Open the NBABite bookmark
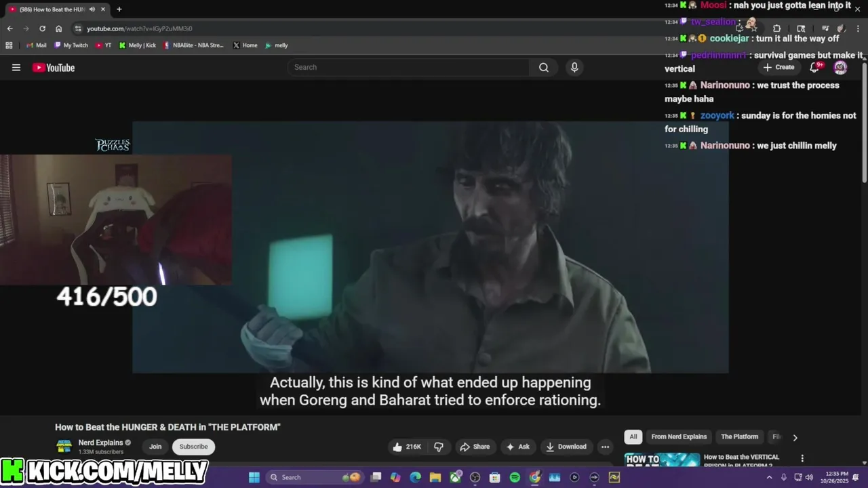Screen dimensions: 868x488 [x=194, y=45]
